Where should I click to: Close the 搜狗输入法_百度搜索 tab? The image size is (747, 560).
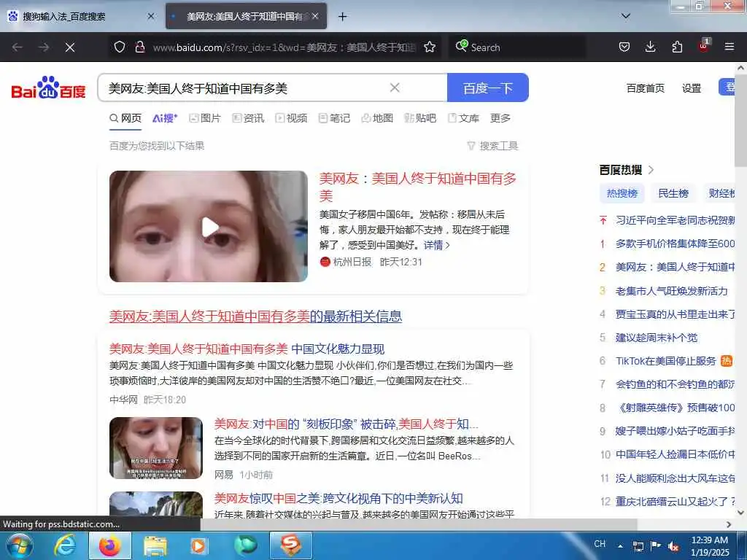[x=151, y=16]
